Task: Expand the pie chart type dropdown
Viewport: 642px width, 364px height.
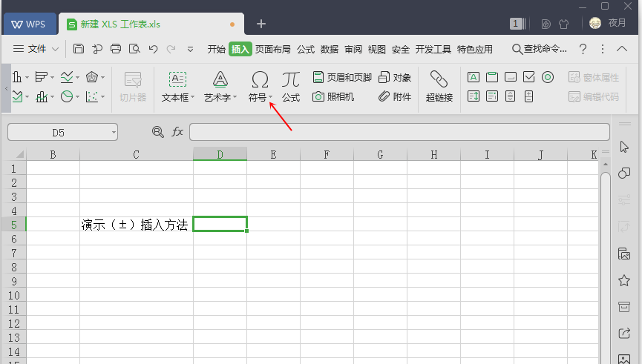Action: pos(77,97)
